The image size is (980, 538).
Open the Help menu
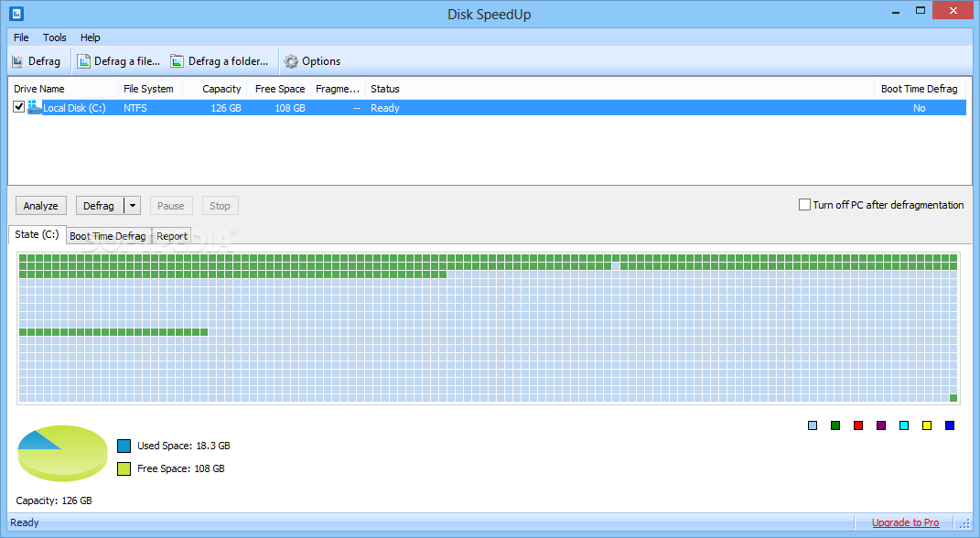coord(90,38)
